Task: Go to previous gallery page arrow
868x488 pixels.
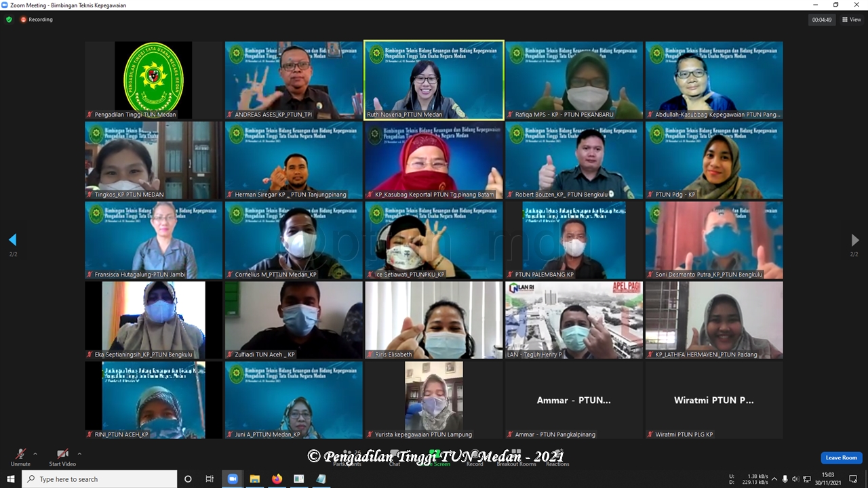Action: tap(12, 240)
